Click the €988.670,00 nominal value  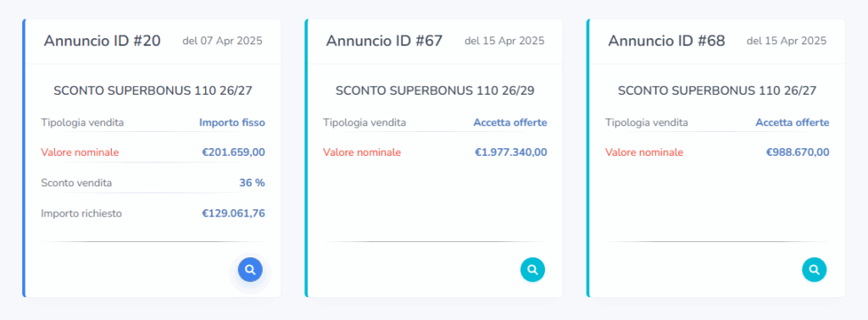click(x=798, y=152)
